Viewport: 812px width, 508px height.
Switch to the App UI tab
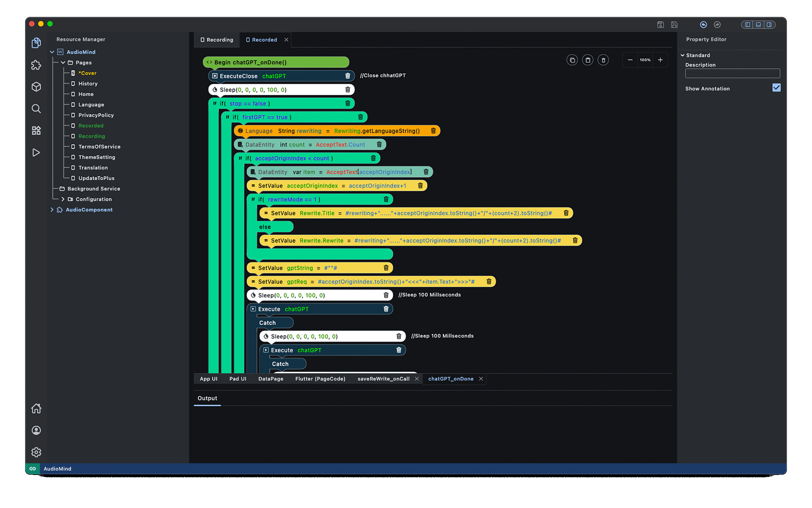pyautogui.click(x=208, y=379)
